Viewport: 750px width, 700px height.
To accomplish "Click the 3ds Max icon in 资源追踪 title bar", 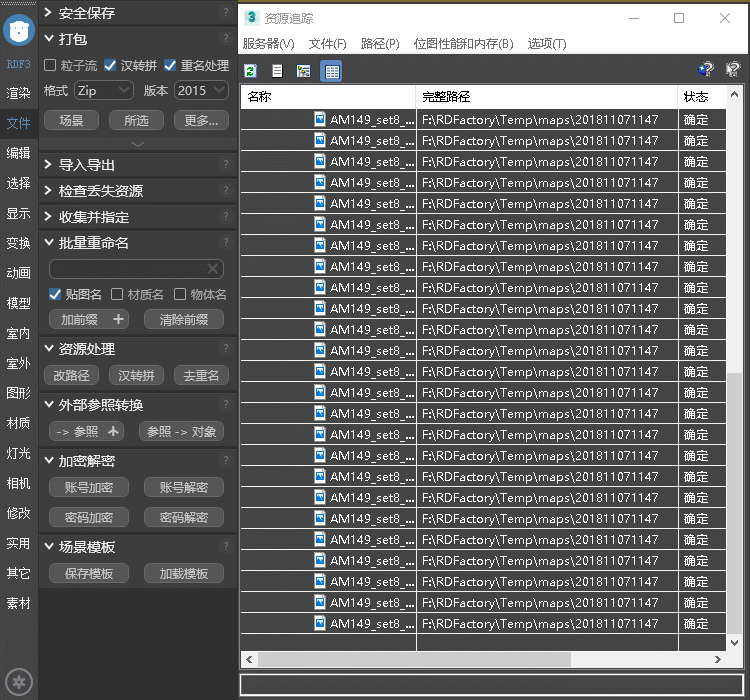I will (251, 18).
